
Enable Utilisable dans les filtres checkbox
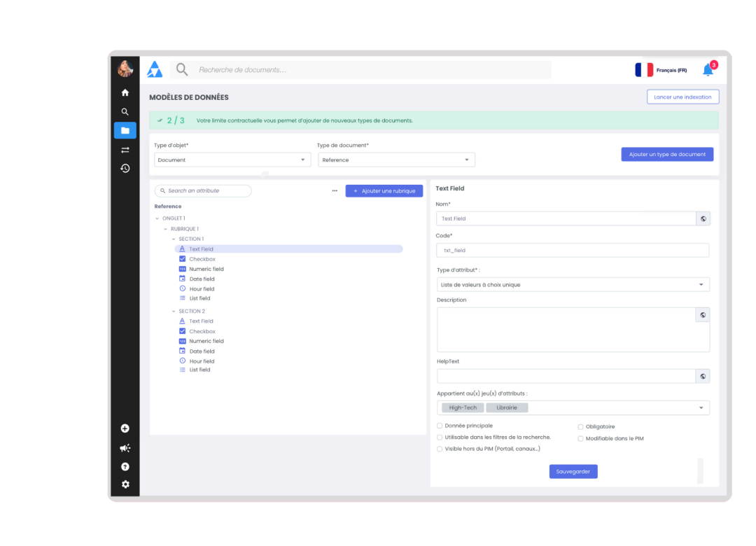click(x=440, y=437)
